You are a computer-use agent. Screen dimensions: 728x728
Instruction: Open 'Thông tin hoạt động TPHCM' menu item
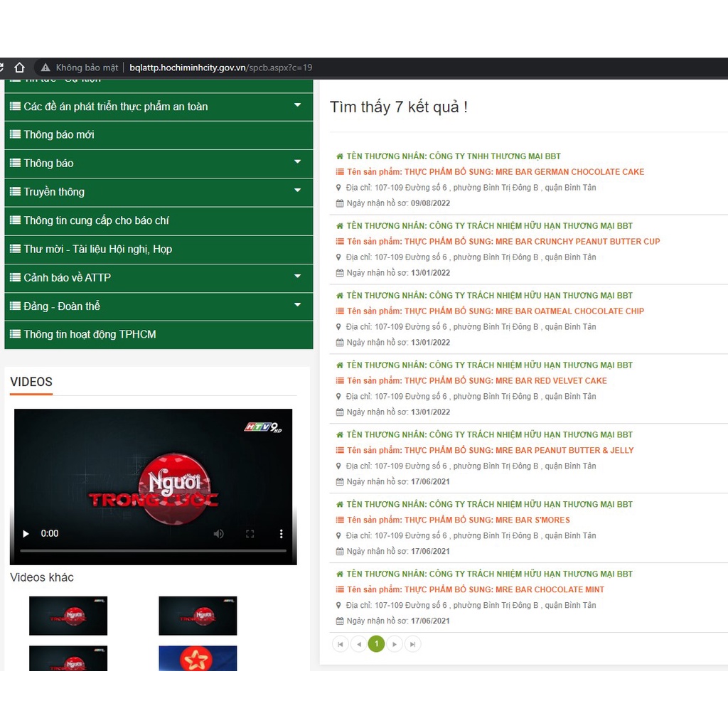pos(90,334)
